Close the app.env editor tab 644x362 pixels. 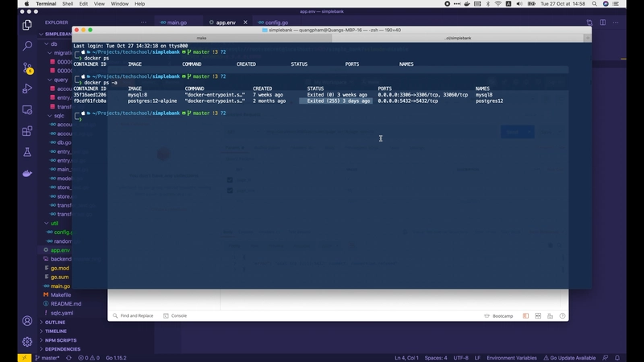246,23
